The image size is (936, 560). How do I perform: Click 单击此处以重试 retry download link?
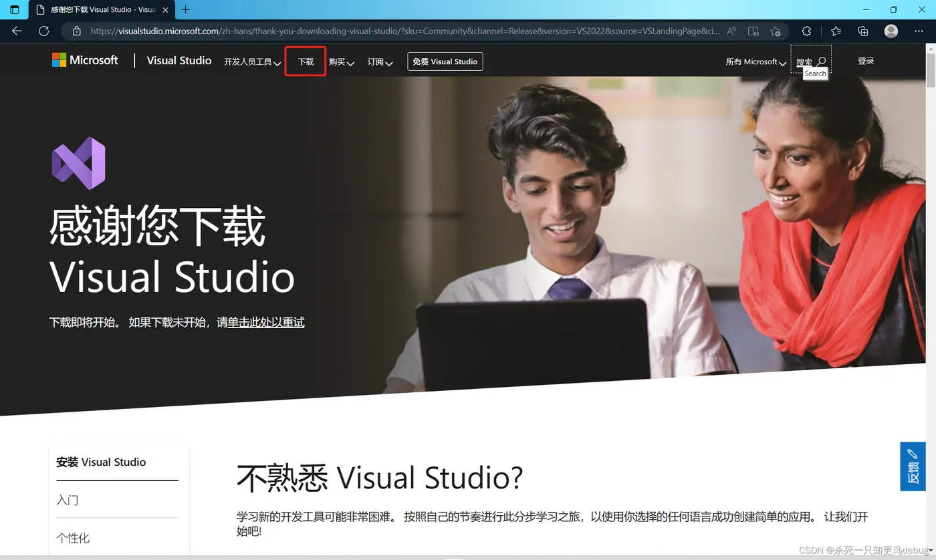coord(266,322)
